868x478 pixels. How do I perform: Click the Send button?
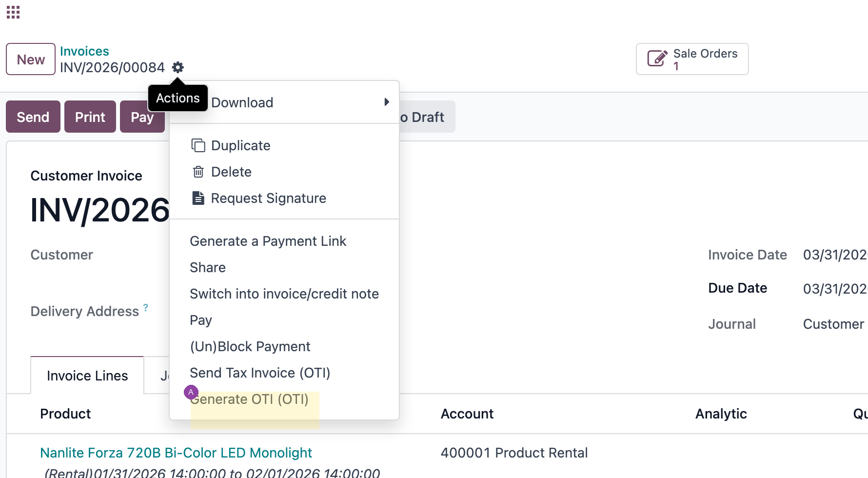coord(33,117)
